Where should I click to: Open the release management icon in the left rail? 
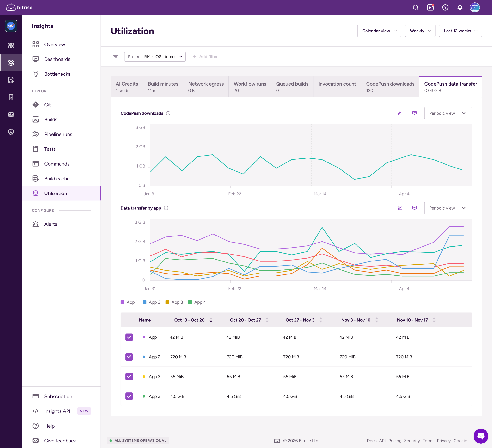[11, 97]
